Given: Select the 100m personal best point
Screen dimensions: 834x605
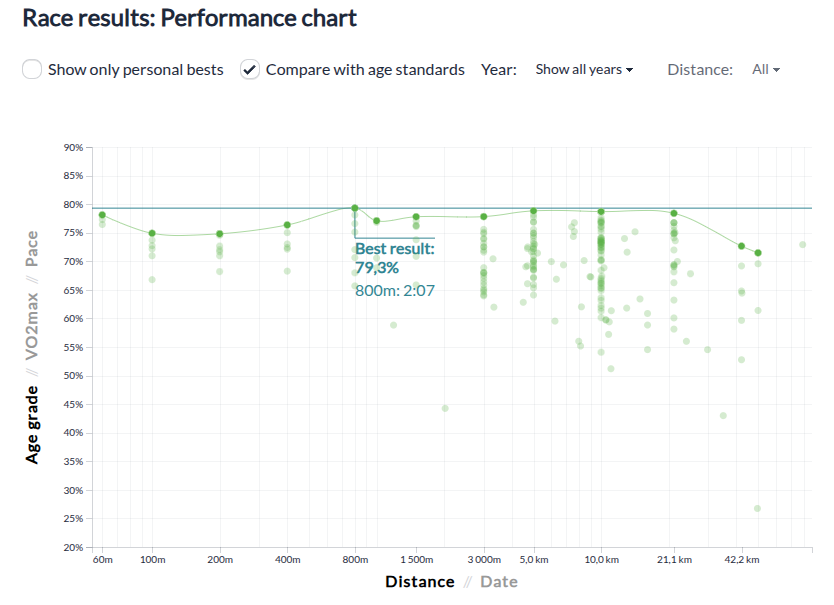Looking at the screenshot, I should tap(152, 233).
